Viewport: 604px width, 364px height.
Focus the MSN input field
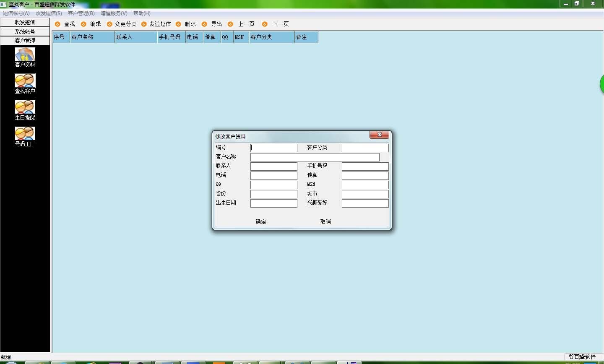pyautogui.click(x=365, y=185)
